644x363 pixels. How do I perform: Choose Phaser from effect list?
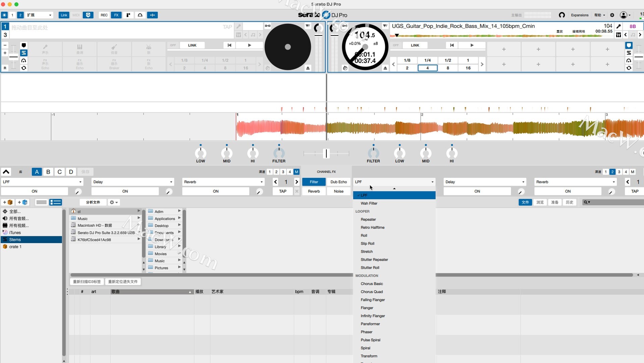394,332
